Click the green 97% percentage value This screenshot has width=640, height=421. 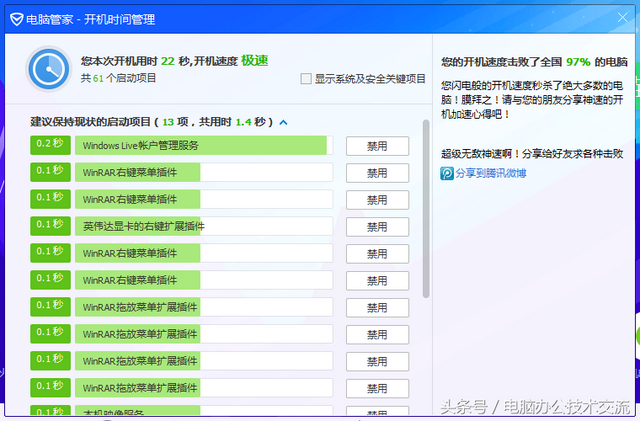(578, 62)
